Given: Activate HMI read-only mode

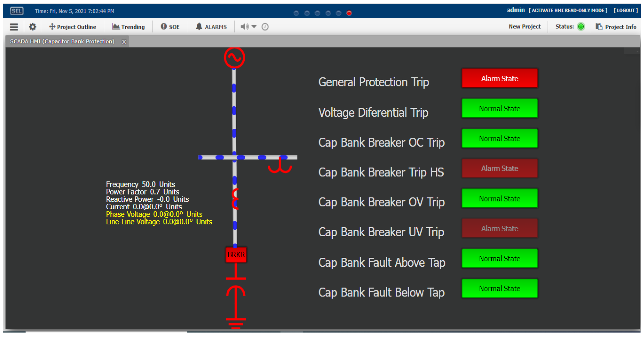Looking at the screenshot, I should pos(568,10).
